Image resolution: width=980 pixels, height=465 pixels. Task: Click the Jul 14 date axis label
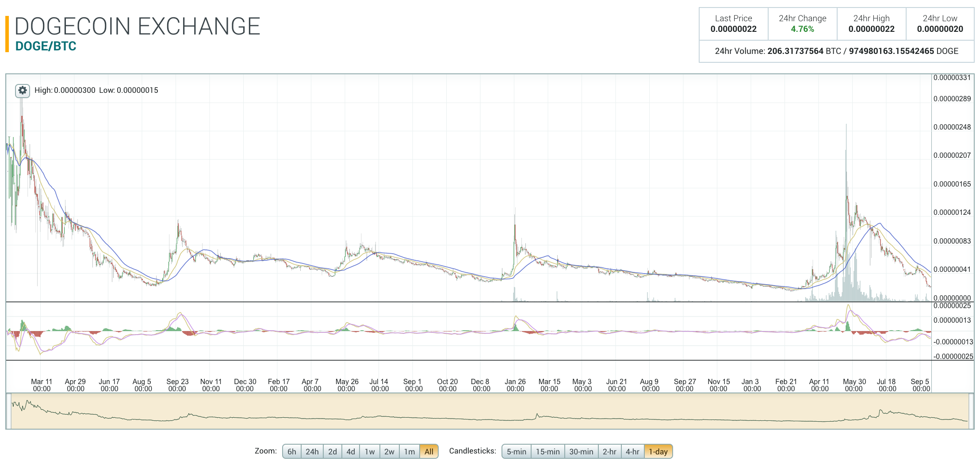pyautogui.click(x=379, y=385)
